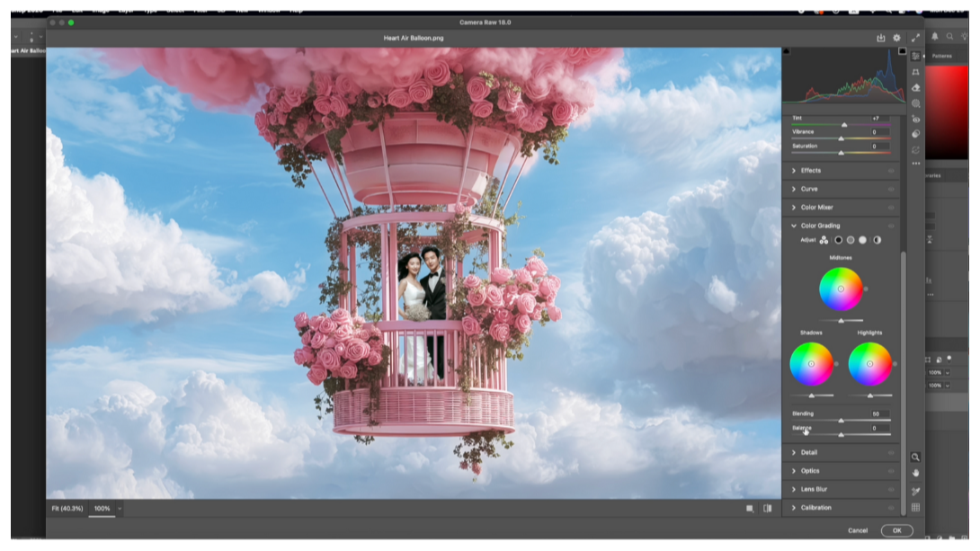Expand the Curve panel
This screenshot has height=551, width=980.
coord(794,189)
